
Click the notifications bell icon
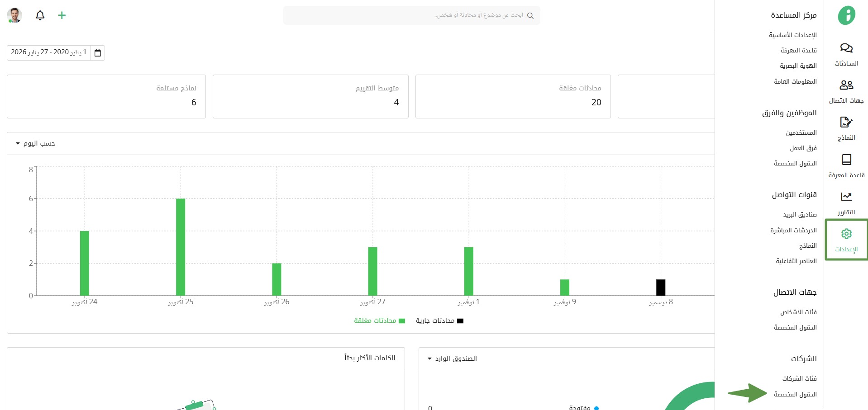tap(40, 15)
